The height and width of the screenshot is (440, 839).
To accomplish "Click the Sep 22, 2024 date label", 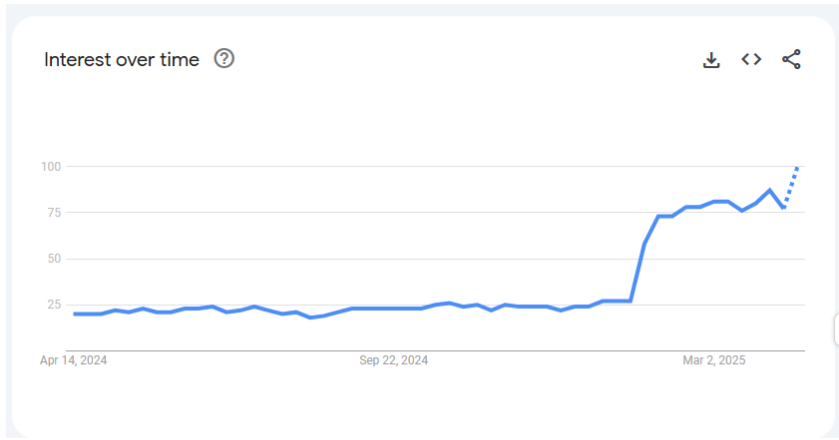I will pyautogui.click(x=394, y=360).
